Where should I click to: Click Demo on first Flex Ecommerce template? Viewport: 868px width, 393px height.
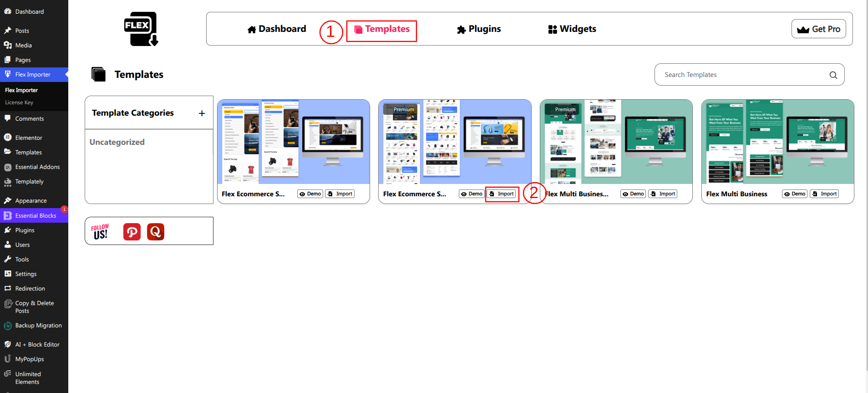[x=310, y=194]
